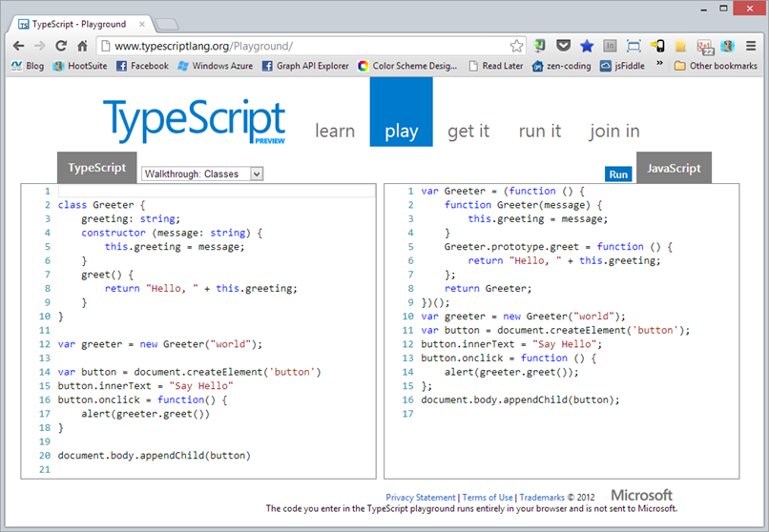
Task: Open the Graph API Explorer bookmark
Action: click(x=305, y=66)
